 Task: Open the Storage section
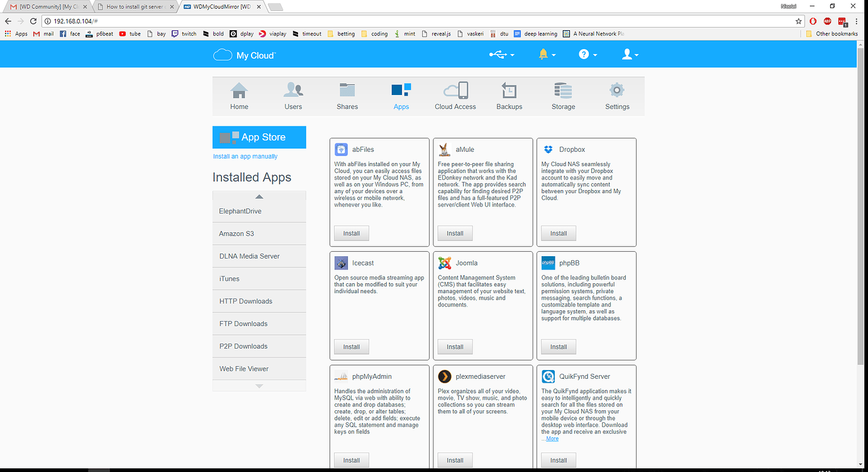pos(563,96)
